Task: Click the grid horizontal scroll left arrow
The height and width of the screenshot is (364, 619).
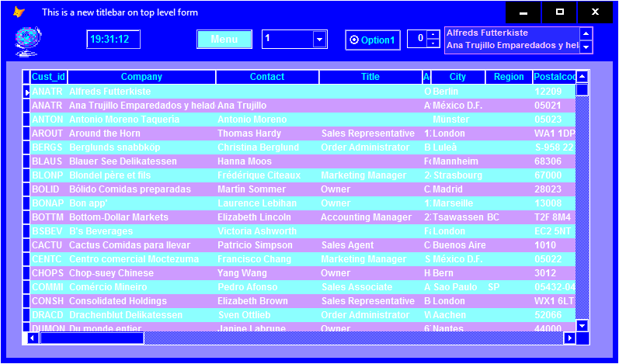Action: pyautogui.click(x=33, y=338)
